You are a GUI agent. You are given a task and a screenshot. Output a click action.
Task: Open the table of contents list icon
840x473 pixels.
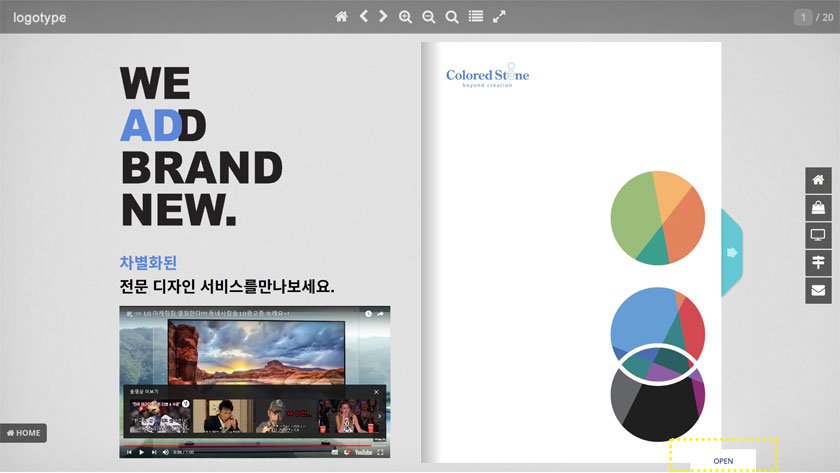tap(476, 17)
